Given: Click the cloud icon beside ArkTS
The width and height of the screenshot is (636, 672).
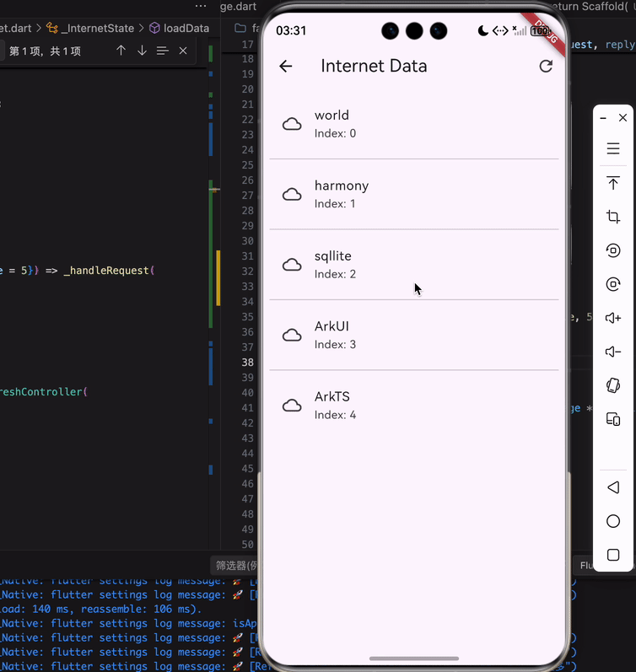Looking at the screenshot, I should (292, 405).
